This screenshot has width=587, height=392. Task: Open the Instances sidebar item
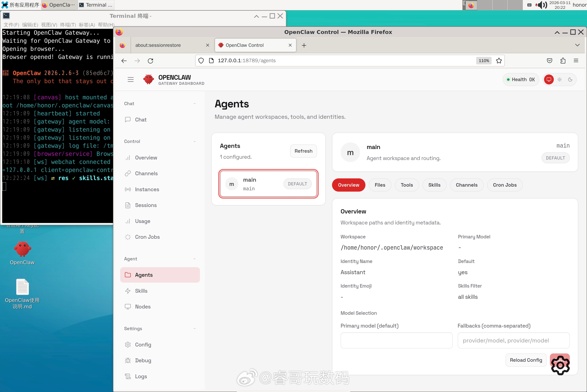tap(147, 189)
